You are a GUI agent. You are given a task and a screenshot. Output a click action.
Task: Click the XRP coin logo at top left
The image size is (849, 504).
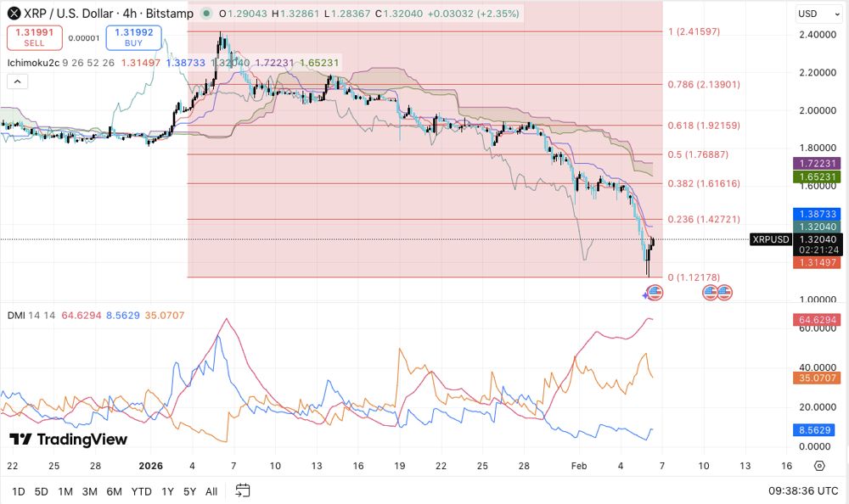(12, 13)
